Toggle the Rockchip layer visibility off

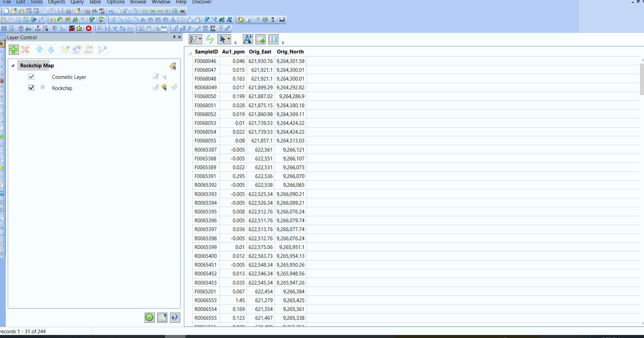click(x=31, y=87)
